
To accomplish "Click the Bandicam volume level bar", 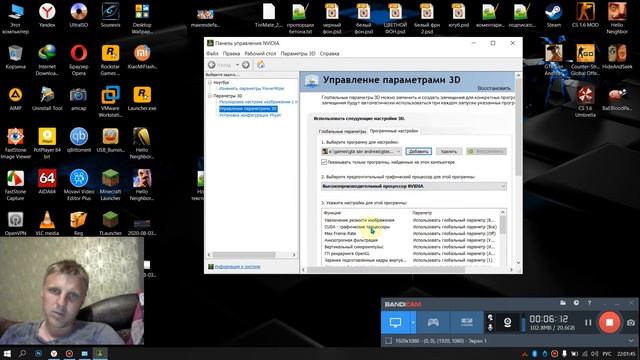I will [x=523, y=322].
